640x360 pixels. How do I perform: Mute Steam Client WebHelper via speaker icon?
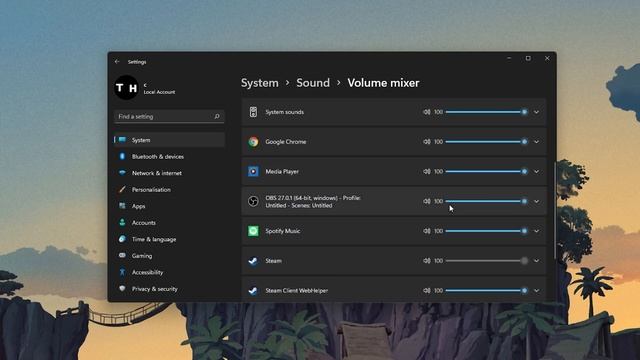coord(427,291)
